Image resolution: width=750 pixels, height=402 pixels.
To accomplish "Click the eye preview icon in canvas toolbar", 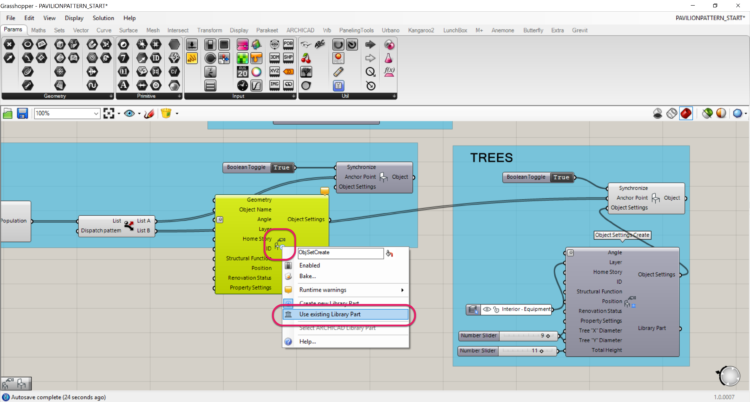I will pos(130,113).
